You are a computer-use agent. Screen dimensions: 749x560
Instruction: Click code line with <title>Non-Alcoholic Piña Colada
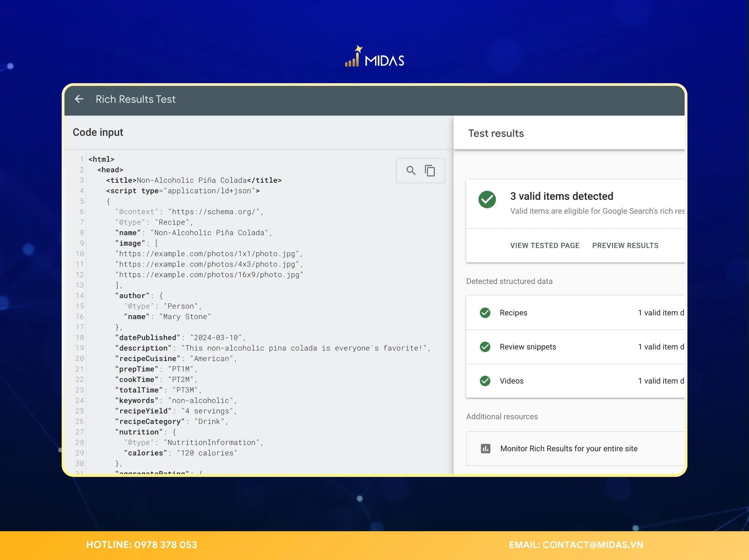point(194,180)
